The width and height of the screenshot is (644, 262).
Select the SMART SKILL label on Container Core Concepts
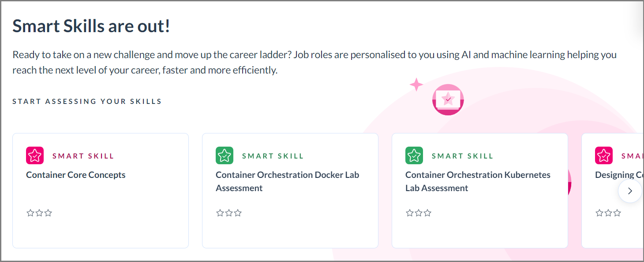[83, 155]
